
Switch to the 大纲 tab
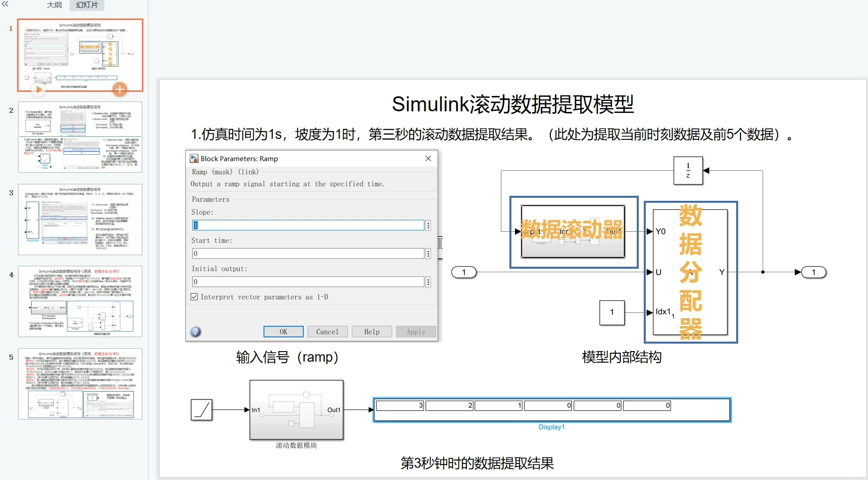pos(54,5)
